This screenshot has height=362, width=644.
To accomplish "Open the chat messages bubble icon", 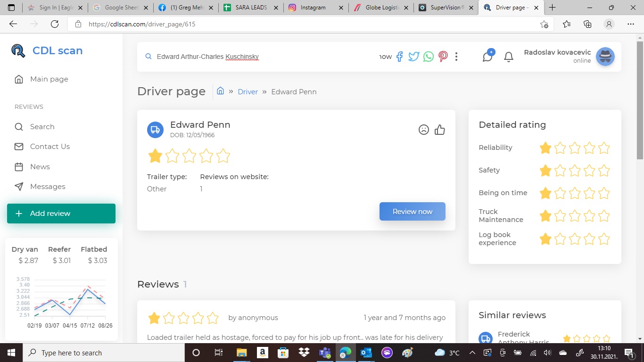I will click(487, 57).
